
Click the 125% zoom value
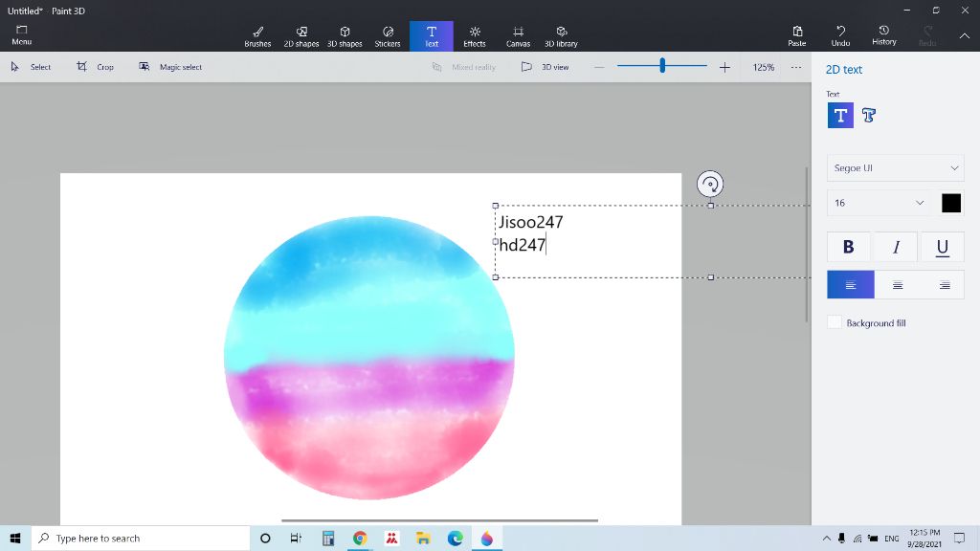763,67
